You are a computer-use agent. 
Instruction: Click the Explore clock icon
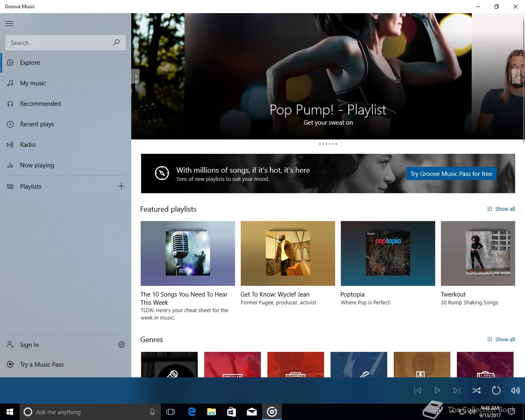point(10,63)
